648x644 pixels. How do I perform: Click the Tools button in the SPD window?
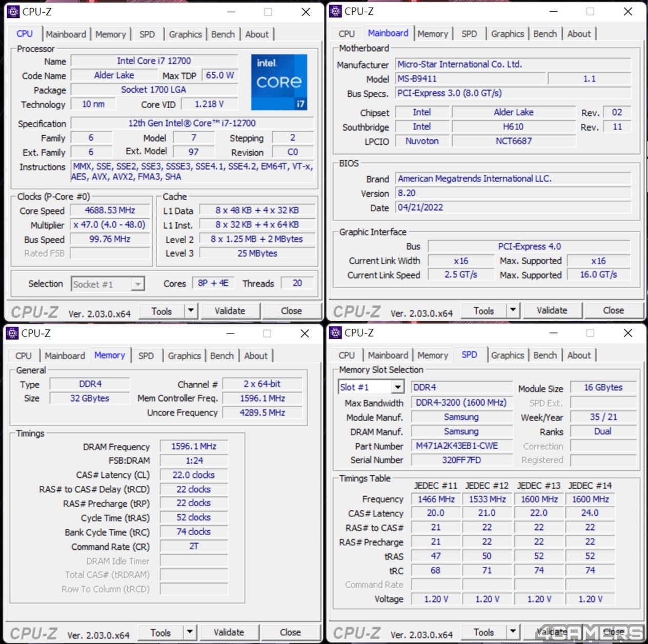point(483,632)
